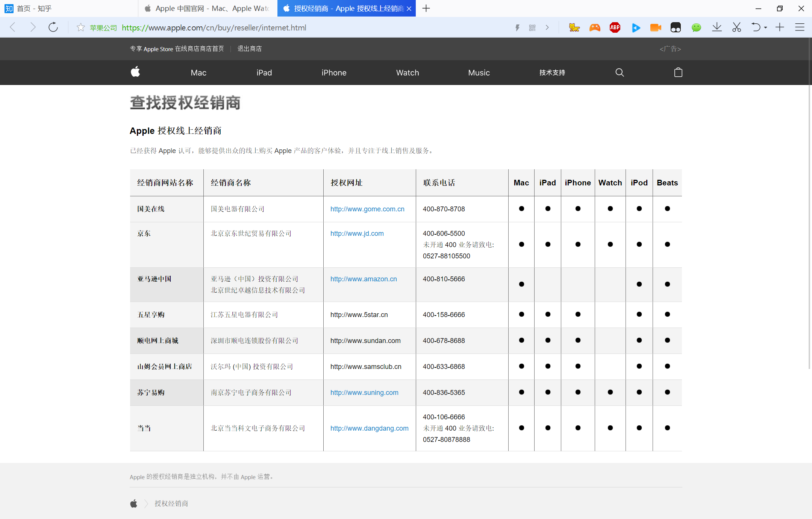This screenshot has height=519, width=812.
Task: Click the undo closed tab icon
Action: [x=756, y=27]
